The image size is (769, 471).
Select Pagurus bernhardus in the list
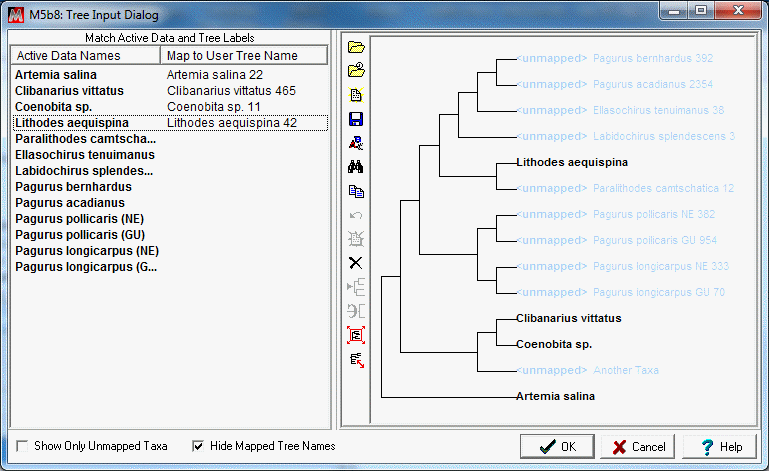coord(74,187)
